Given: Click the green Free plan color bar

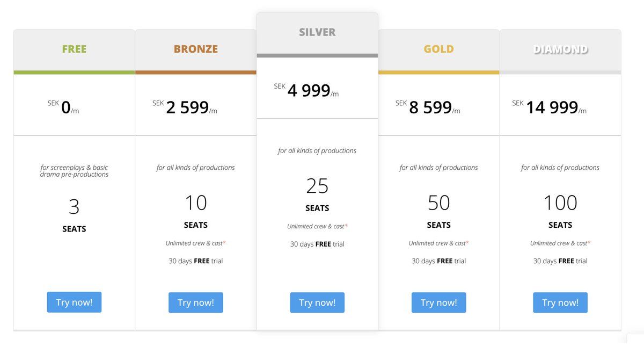Looking at the screenshot, I should [74, 73].
